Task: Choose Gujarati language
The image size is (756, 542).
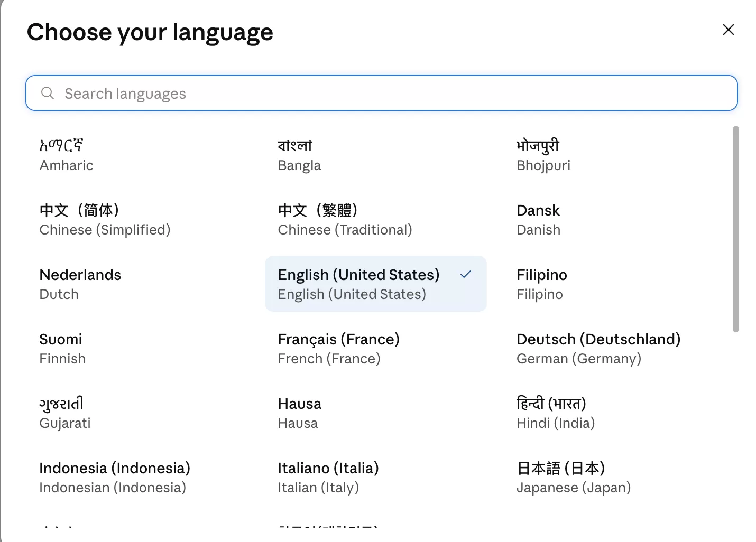Action: pos(137,413)
